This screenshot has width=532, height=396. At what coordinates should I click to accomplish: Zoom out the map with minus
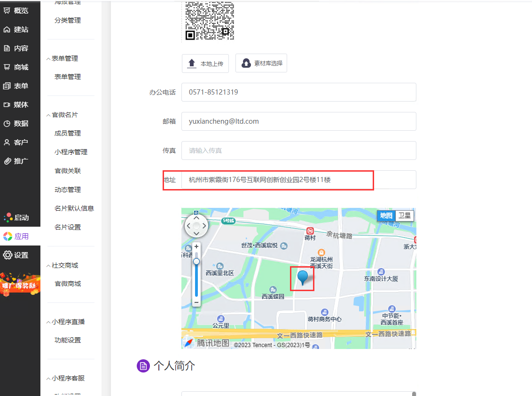pos(196,302)
